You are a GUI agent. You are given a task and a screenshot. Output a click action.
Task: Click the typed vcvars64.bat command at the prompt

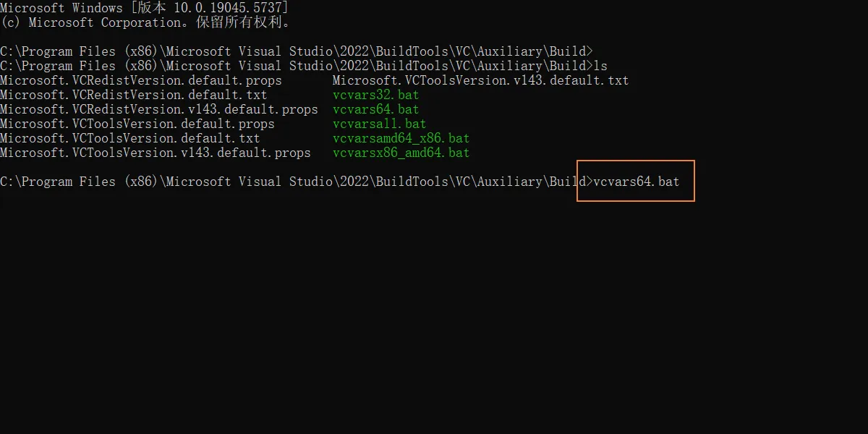point(636,182)
